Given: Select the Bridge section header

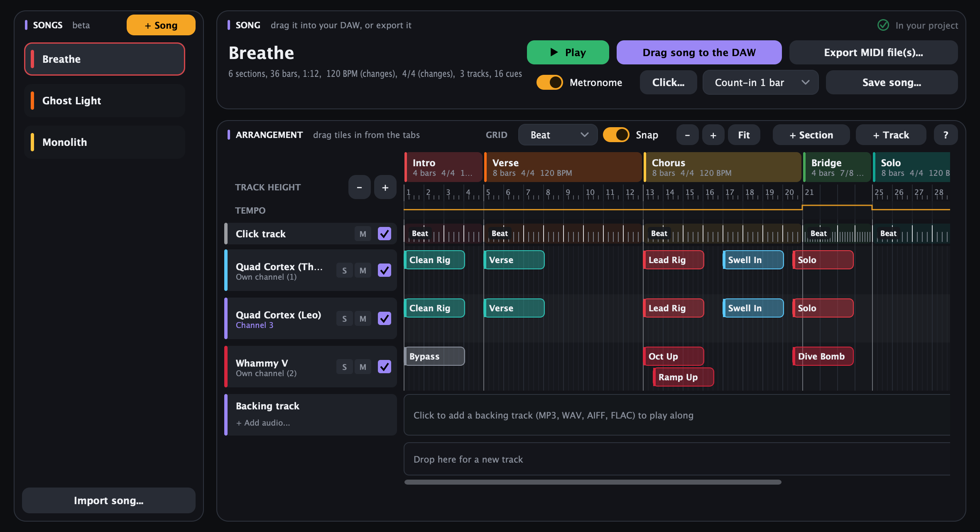Looking at the screenshot, I should coord(837,167).
